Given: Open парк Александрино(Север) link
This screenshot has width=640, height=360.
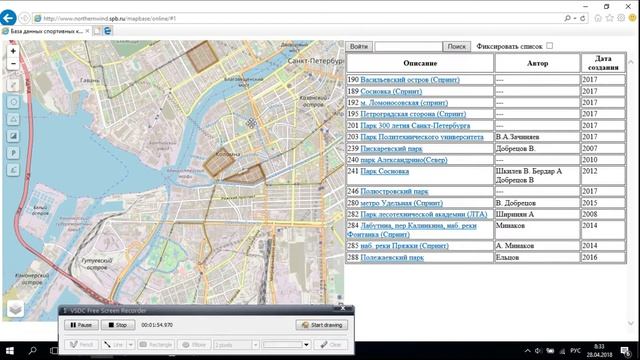Looking at the screenshot, I should 404,160.
